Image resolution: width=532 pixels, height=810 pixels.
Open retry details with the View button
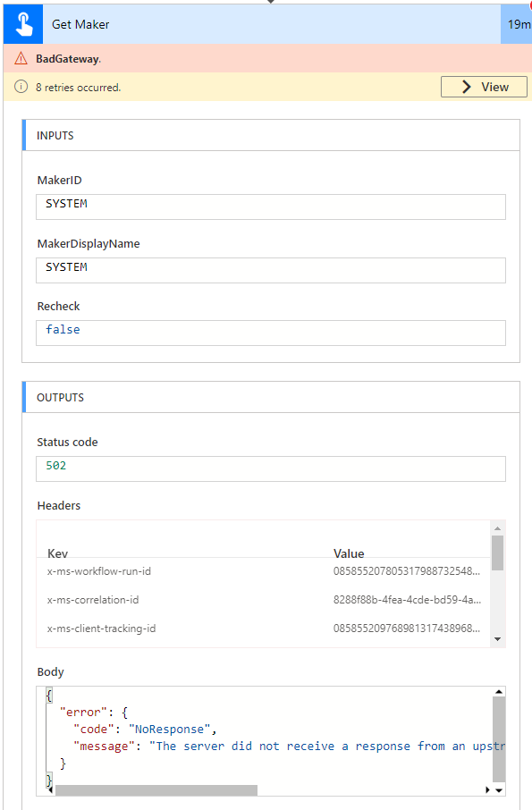(484, 87)
